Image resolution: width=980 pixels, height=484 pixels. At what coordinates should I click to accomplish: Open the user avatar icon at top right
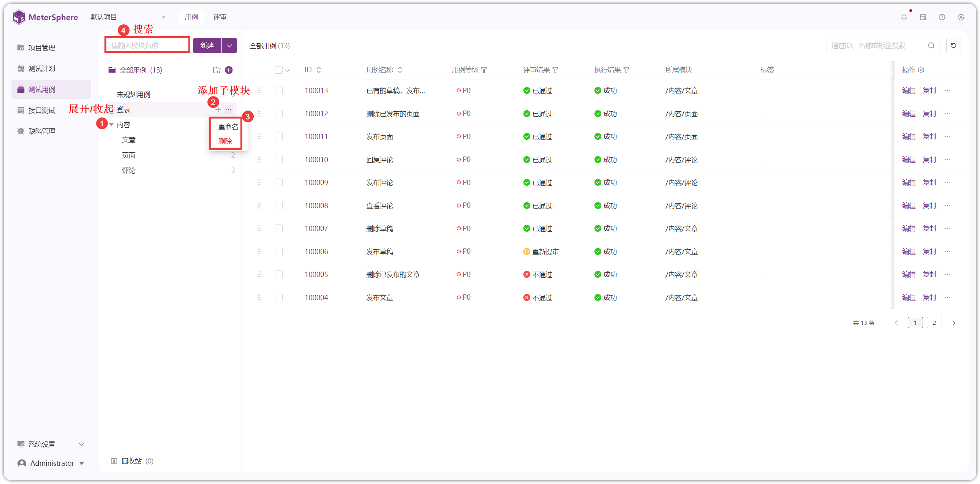coord(961,17)
